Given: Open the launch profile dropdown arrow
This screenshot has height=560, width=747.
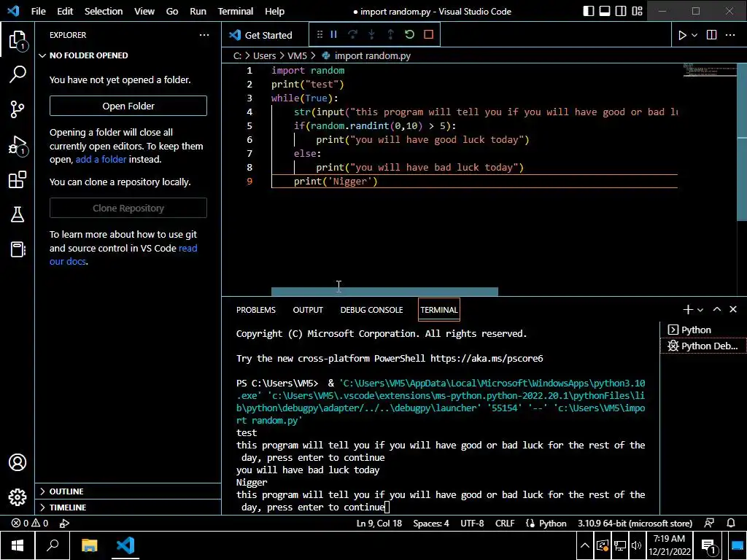Looking at the screenshot, I should pos(700,309).
